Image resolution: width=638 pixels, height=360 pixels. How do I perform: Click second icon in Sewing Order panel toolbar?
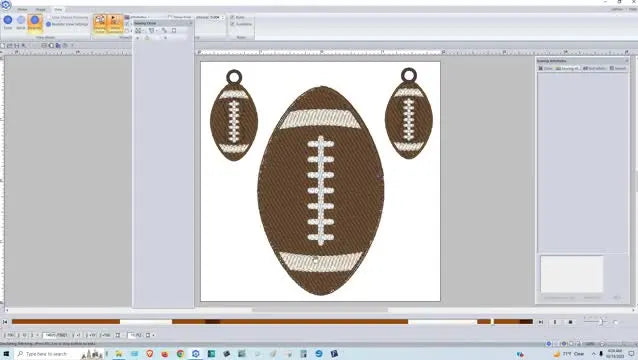[x=152, y=31]
